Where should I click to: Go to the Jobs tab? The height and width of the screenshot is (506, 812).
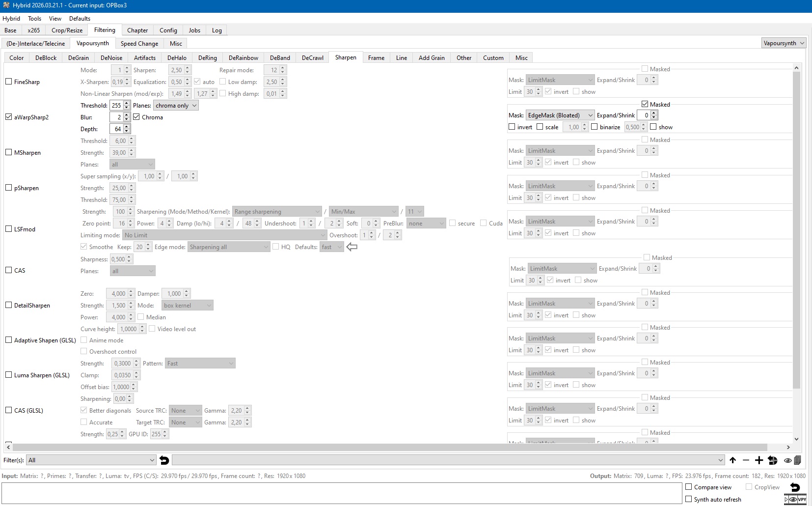(194, 30)
